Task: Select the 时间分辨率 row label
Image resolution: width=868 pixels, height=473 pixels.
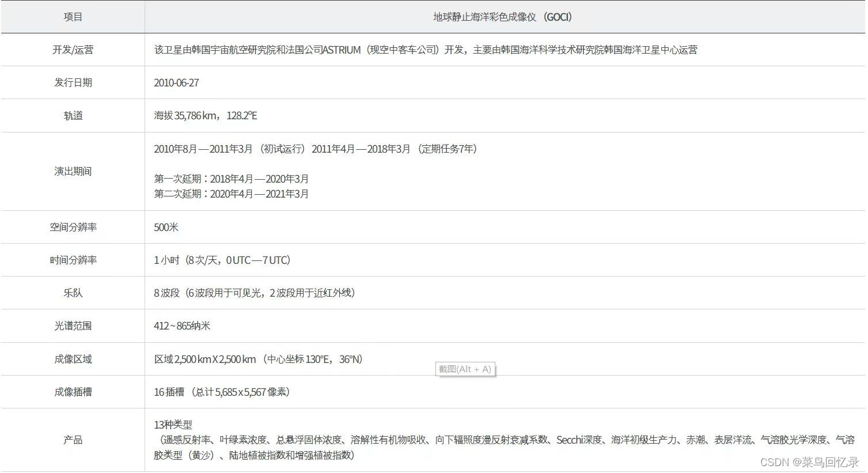Action: (x=73, y=260)
